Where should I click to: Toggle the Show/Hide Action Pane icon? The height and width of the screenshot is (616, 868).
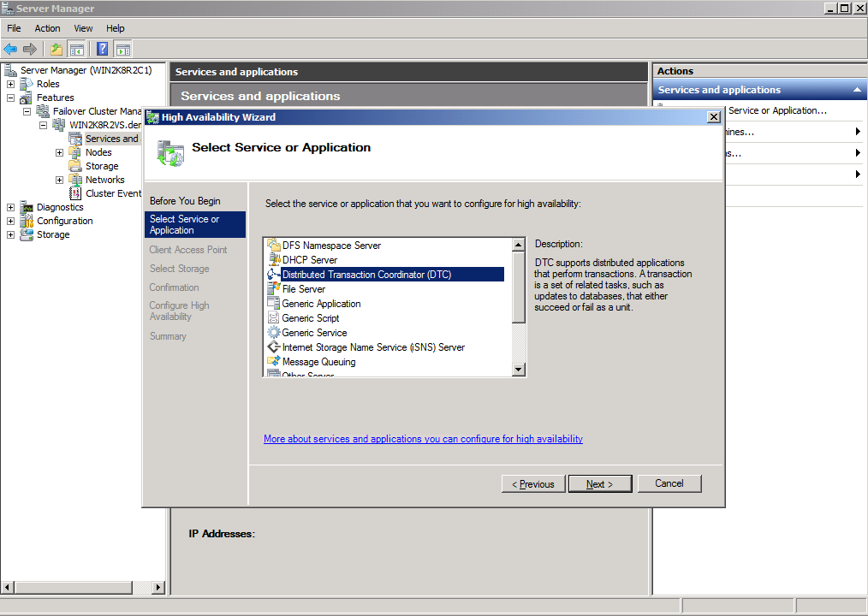tap(123, 50)
